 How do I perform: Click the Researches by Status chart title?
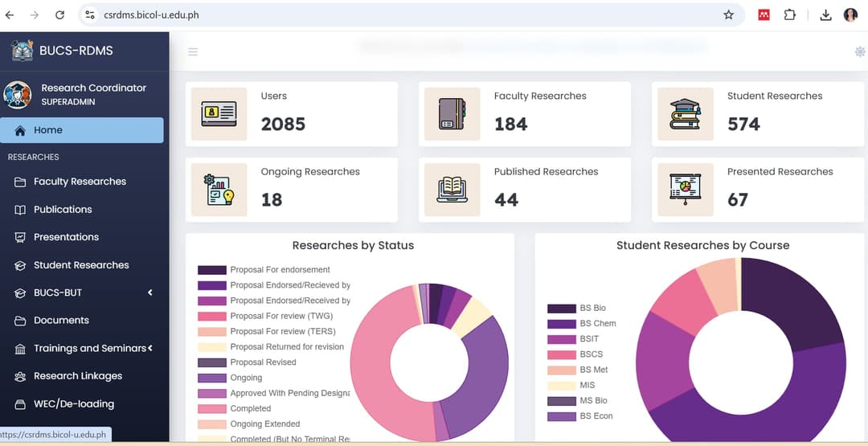tap(353, 245)
